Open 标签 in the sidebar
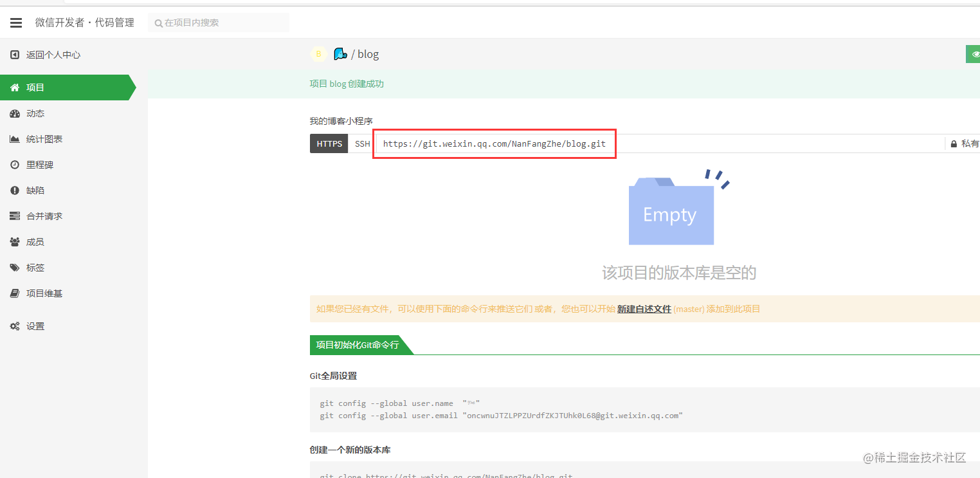980x478 pixels. [x=35, y=268]
